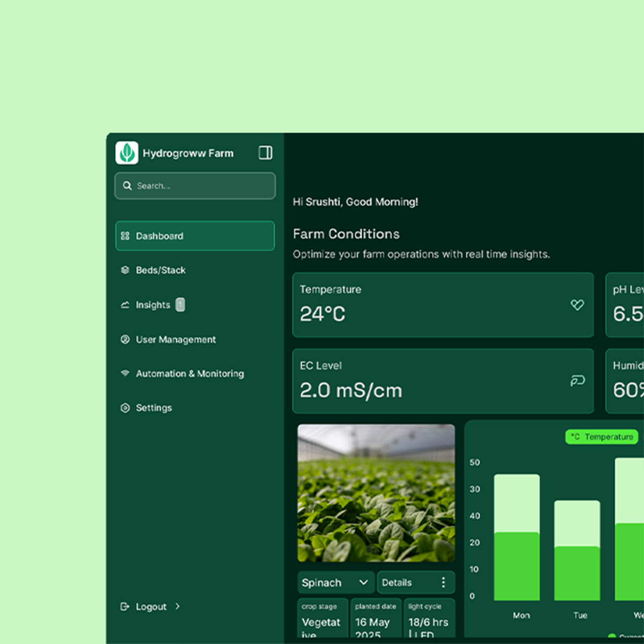Click the Automation & Monitoring wifi icon
The width and height of the screenshot is (644, 644).
click(x=125, y=374)
